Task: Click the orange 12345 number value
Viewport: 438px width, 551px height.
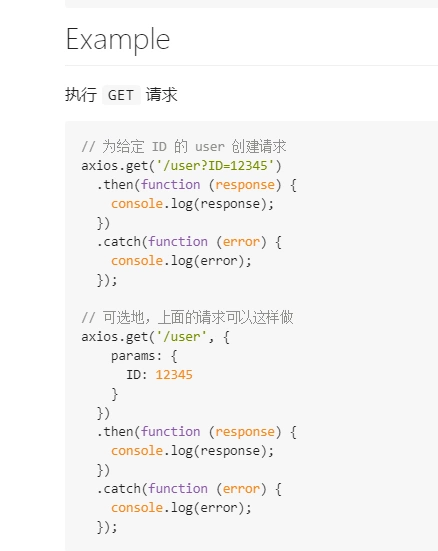Action: pos(174,375)
